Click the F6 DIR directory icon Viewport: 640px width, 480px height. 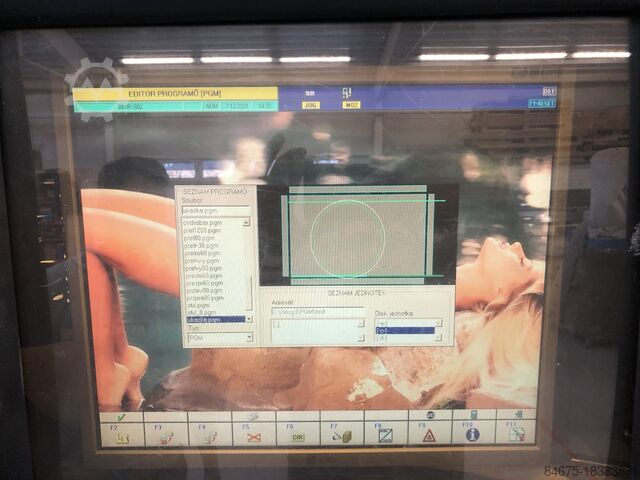coord(298,436)
